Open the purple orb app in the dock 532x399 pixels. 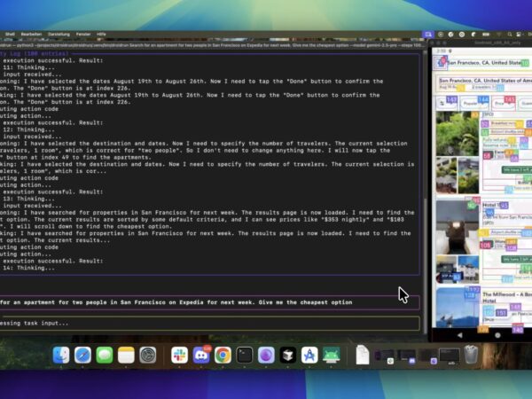coord(266,355)
